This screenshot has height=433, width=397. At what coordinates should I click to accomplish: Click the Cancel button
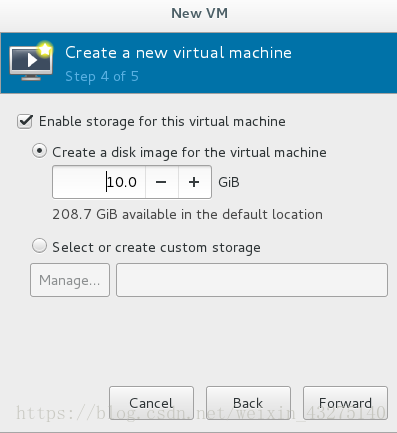point(151,403)
